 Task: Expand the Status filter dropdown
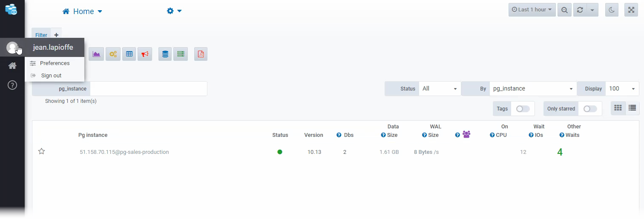click(x=440, y=89)
